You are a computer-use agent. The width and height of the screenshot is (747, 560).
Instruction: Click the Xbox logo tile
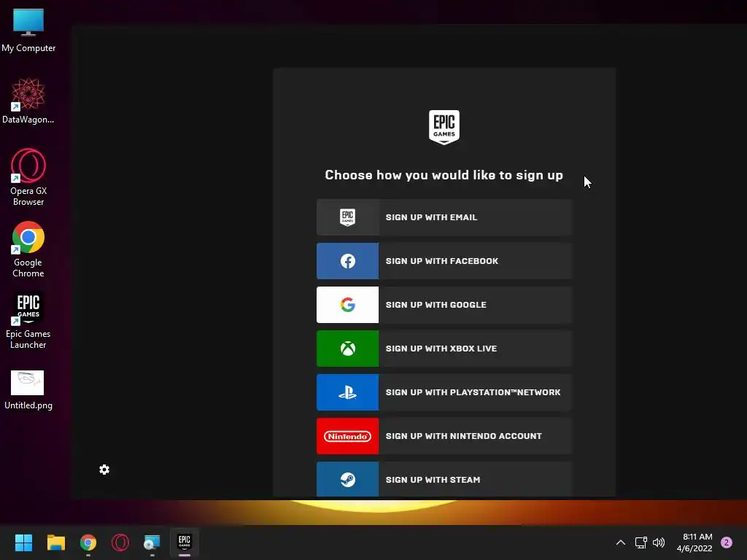coord(348,349)
